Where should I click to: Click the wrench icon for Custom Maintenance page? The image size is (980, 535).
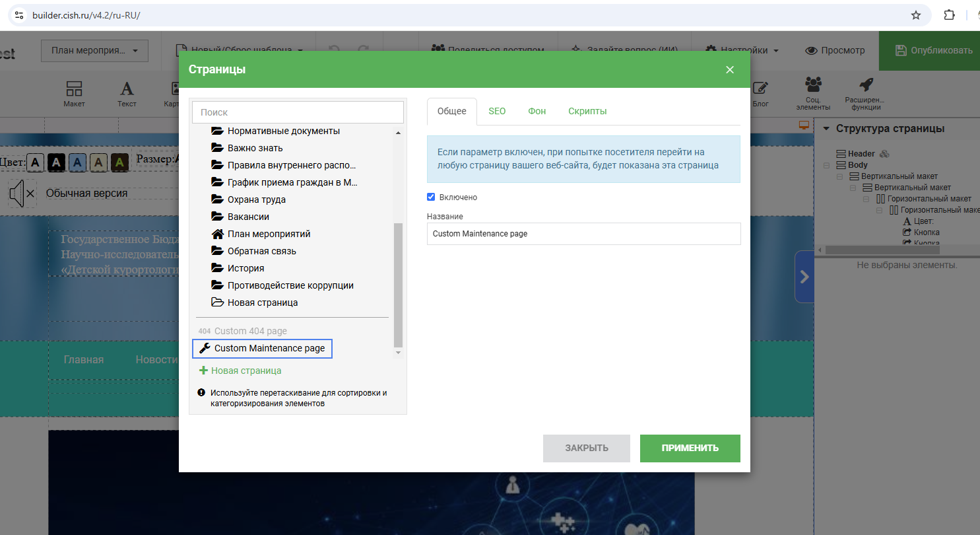[205, 348]
